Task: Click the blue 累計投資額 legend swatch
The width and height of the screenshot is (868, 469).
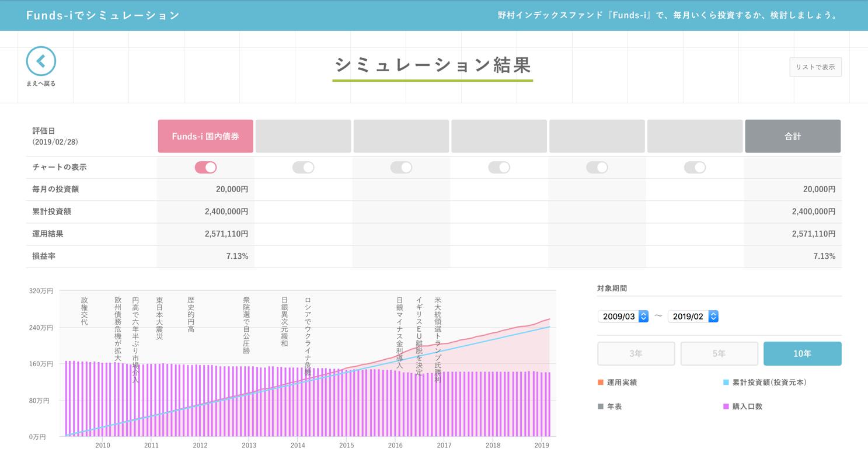Action: point(726,383)
